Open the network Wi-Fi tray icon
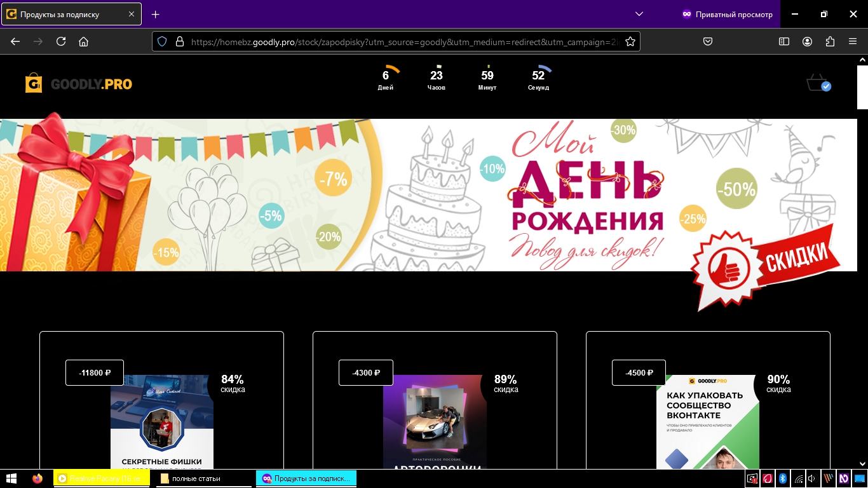The height and width of the screenshot is (488, 868). point(798,478)
